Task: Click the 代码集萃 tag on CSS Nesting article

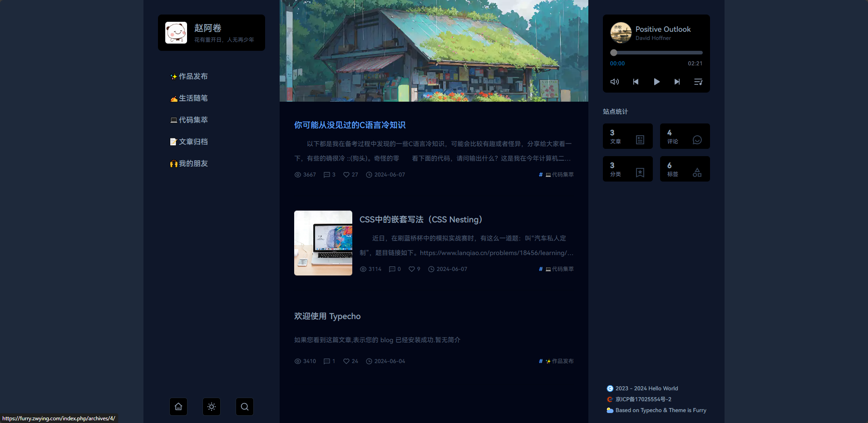Action: coord(559,269)
